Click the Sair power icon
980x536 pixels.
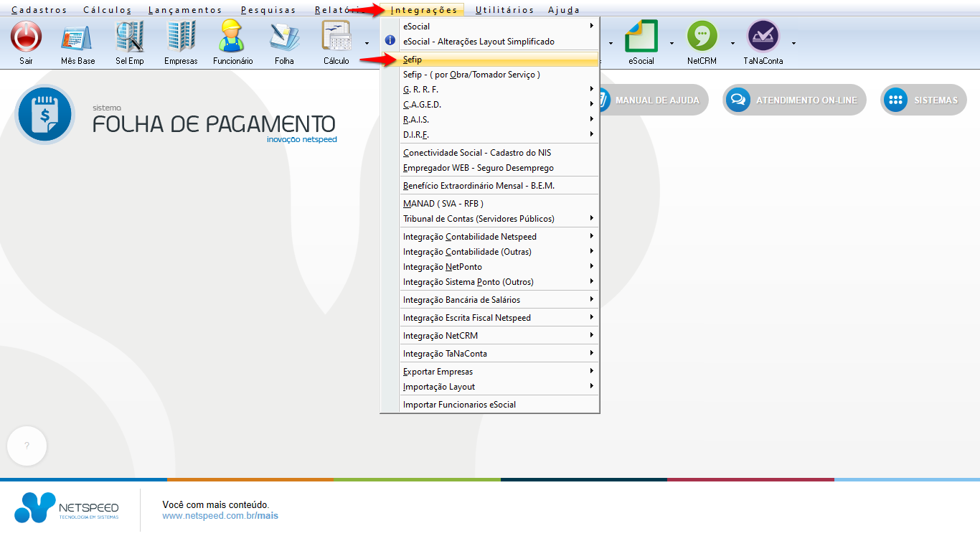click(x=27, y=37)
